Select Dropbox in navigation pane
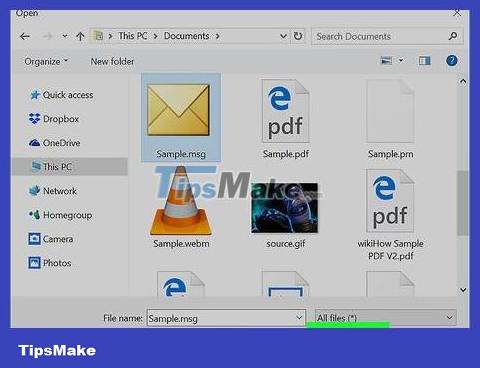Screen dimensions: 480x368 [x=54, y=119]
